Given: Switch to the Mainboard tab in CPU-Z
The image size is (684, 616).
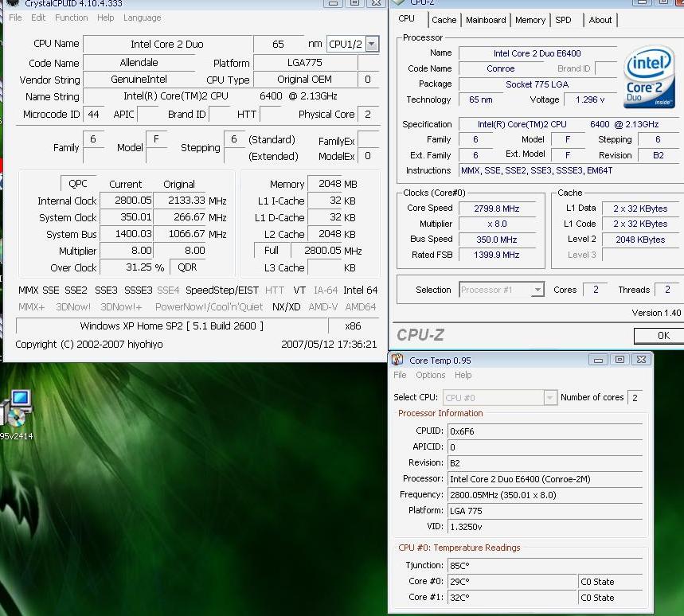Looking at the screenshot, I should click(x=486, y=20).
